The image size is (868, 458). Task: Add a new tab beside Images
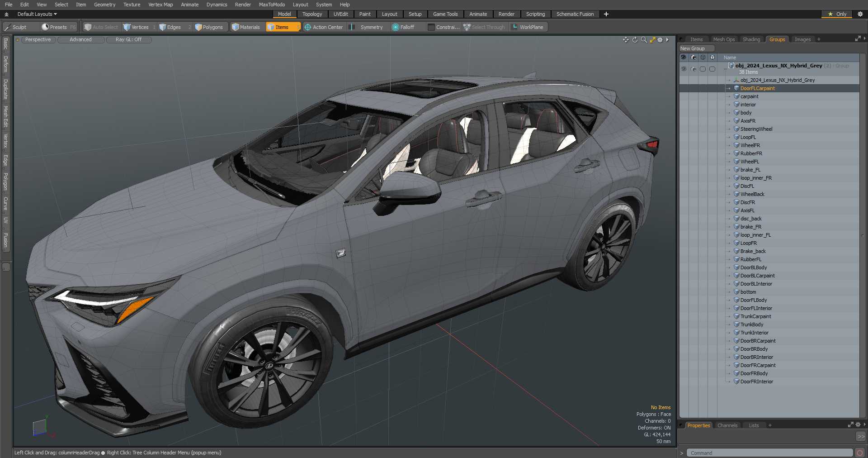click(819, 39)
